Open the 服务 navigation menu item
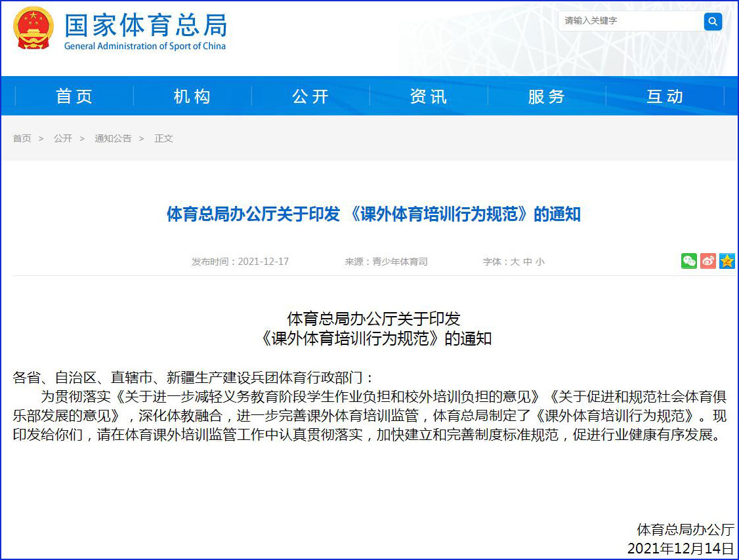This screenshot has width=739, height=560. tap(547, 96)
